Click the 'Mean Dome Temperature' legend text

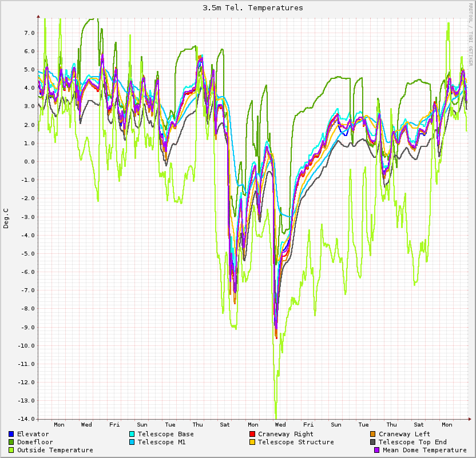point(425,450)
